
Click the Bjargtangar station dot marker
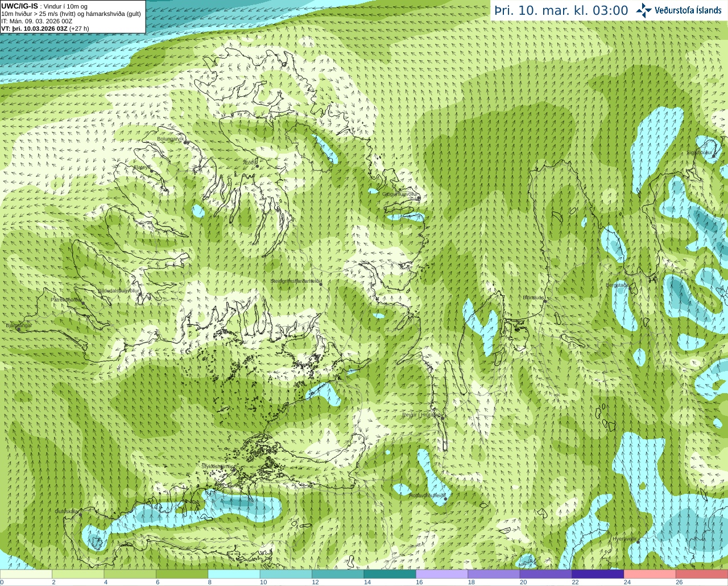[18, 329]
